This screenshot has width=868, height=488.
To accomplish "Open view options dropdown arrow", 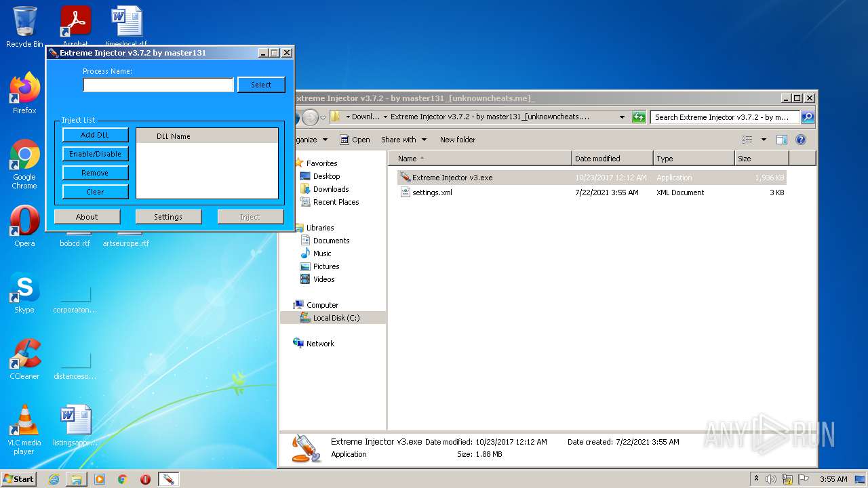I will (x=763, y=140).
